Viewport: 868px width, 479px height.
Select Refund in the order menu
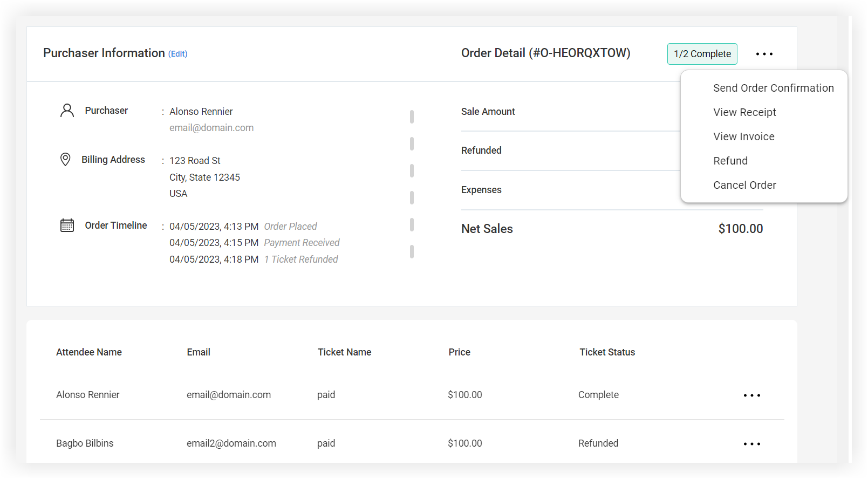tap(730, 161)
